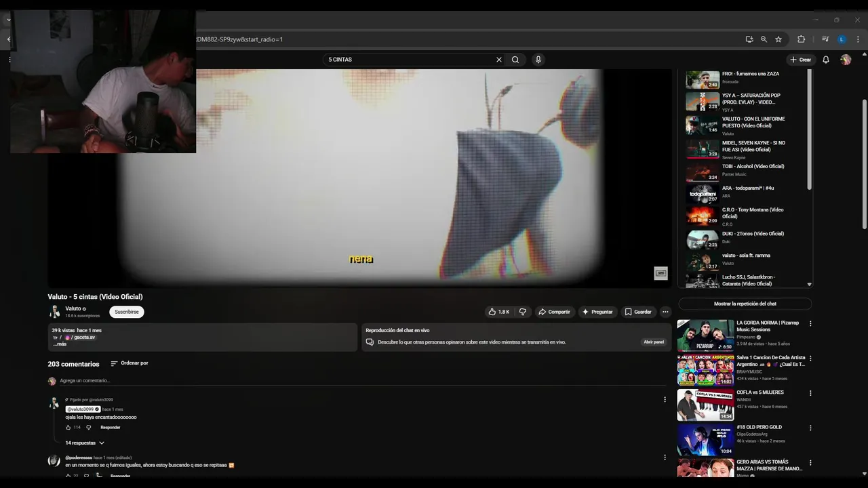Click the Preguntar sparkle button
This screenshot has height=488, width=868.
(x=597, y=312)
